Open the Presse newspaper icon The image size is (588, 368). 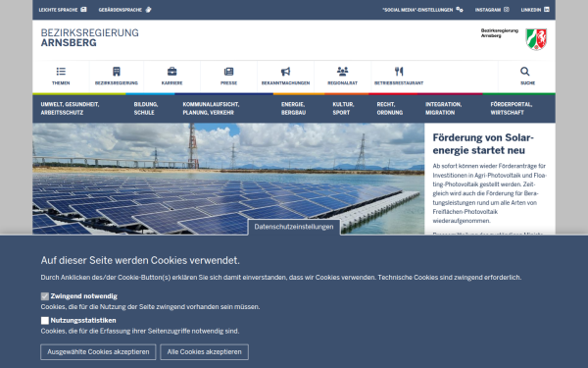(x=228, y=72)
